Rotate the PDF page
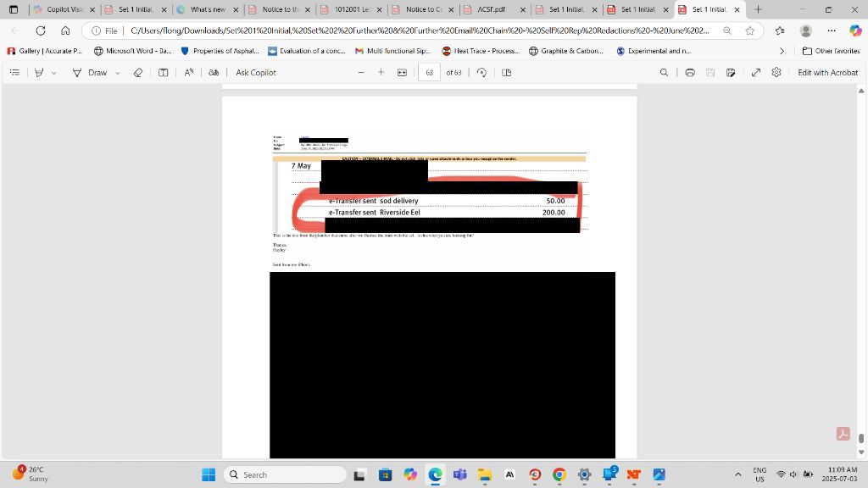The image size is (868, 488). pyautogui.click(x=481, y=73)
